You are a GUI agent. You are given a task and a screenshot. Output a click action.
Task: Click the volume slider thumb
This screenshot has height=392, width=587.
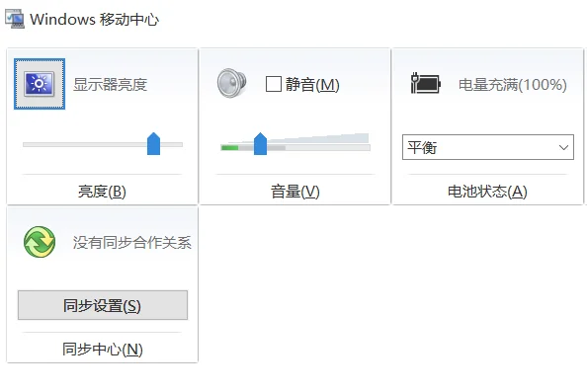[260, 143]
